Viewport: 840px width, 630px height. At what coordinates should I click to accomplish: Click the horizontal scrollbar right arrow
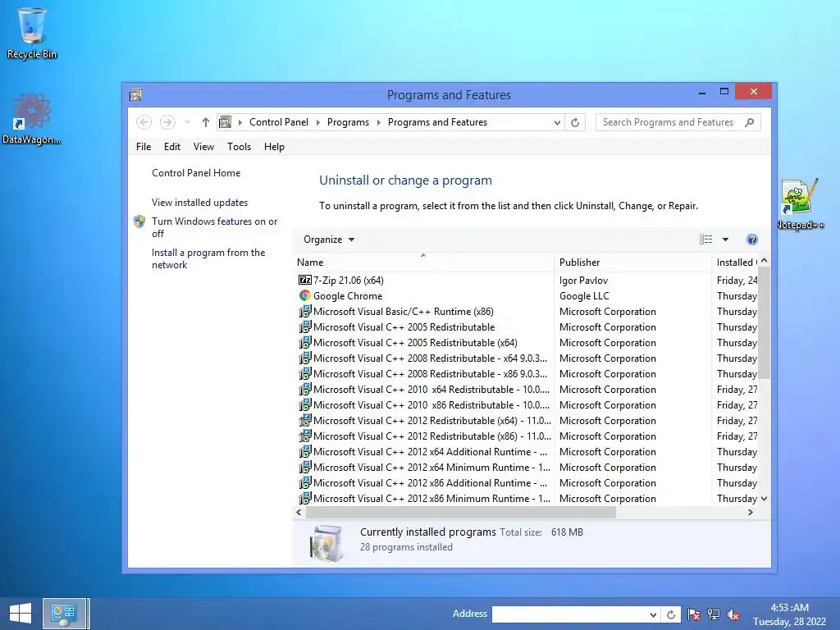[751, 512]
